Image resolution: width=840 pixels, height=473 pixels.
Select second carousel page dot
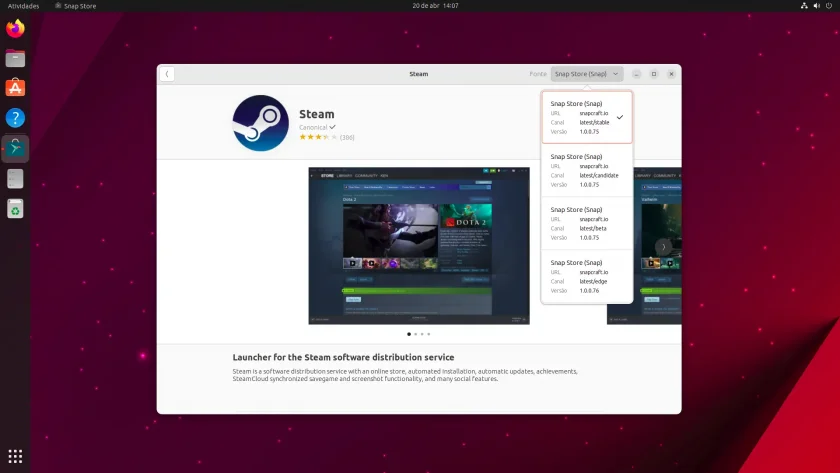(416, 334)
